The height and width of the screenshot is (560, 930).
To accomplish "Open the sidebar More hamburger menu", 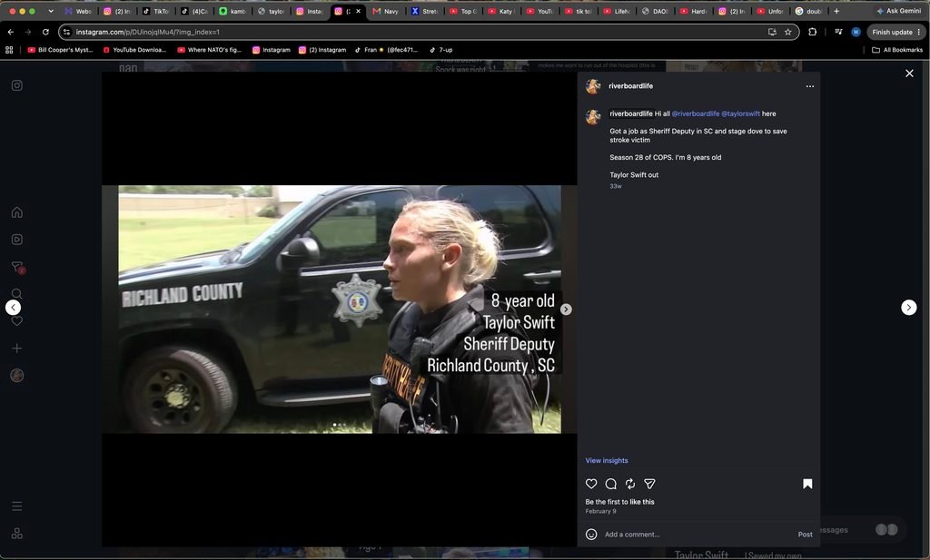I will pyautogui.click(x=17, y=506).
